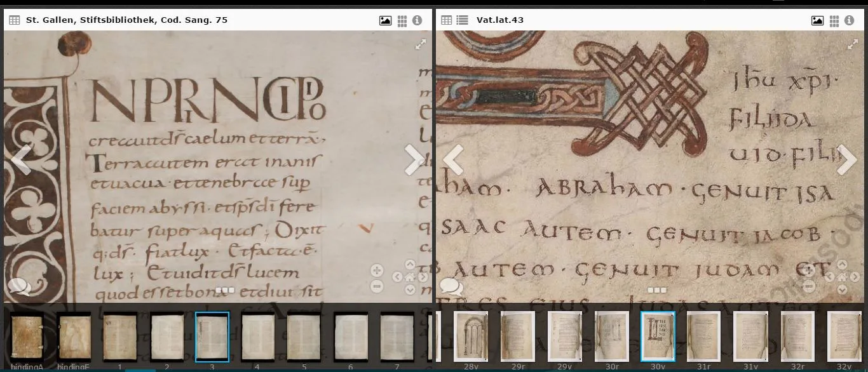Viewport: 868px width, 372px height.
Task: Reset Vat.lat.43 image to home view
Action: [x=842, y=277]
